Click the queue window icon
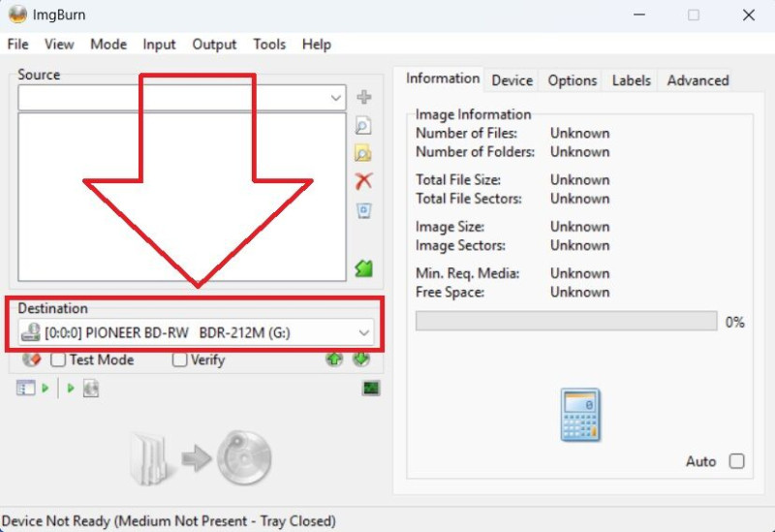 click(25, 389)
